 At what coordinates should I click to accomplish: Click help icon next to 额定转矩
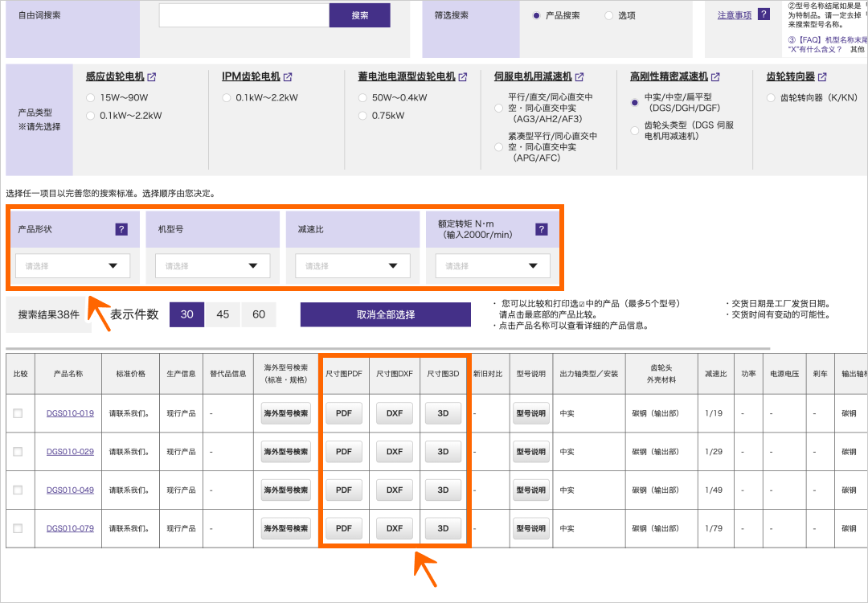(542, 229)
